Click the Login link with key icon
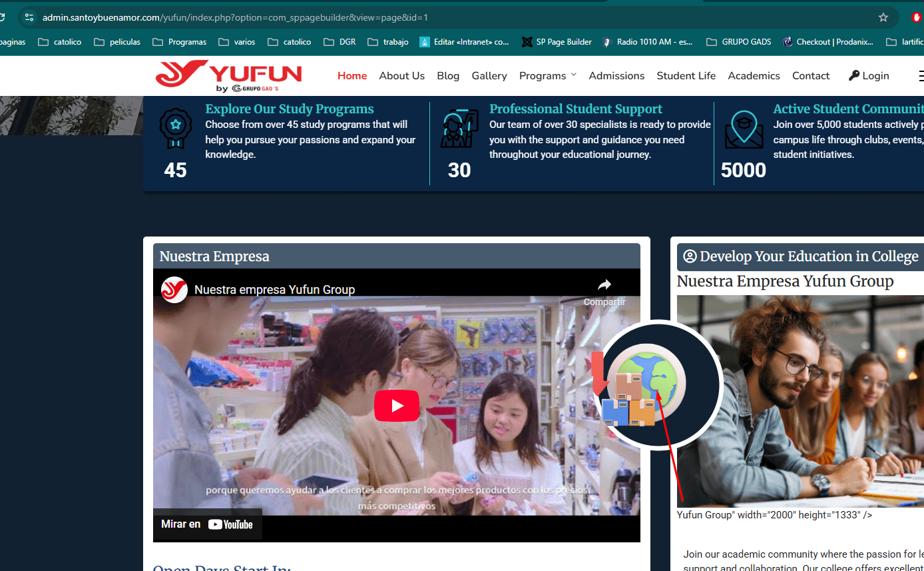Screen dimensions: 924x571 [869, 76]
